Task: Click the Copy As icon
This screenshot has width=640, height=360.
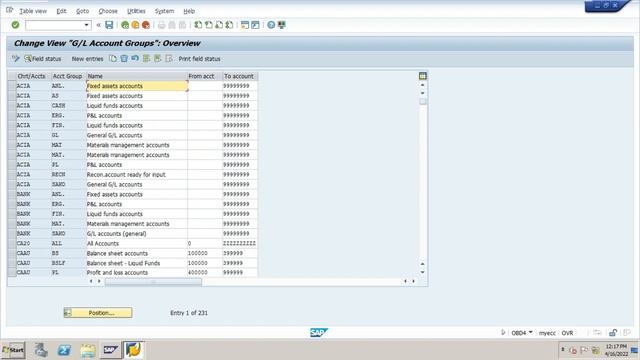Action: [x=113, y=59]
